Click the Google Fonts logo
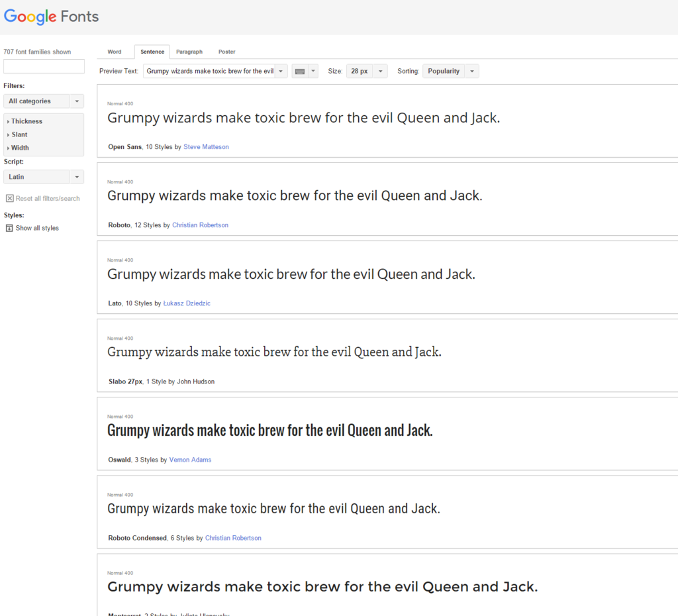This screenshot has width=678, height=616. 51,17
